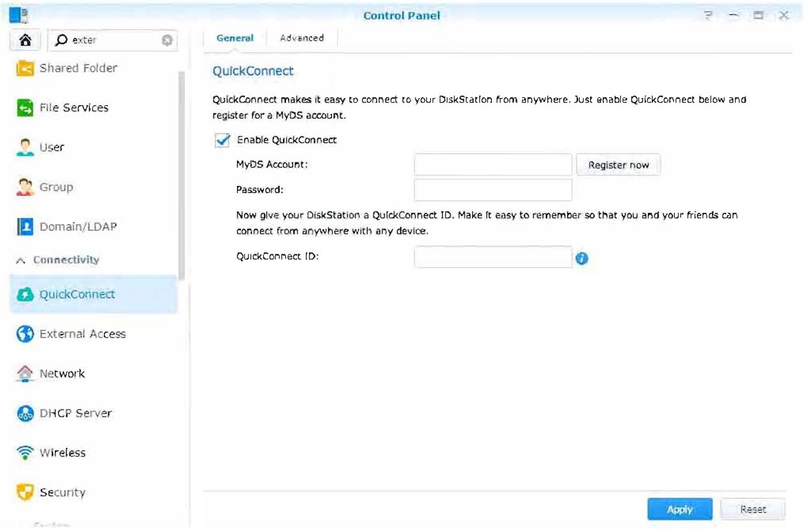This screenshot has width=806, height=532.
Task: Focus the Password input field
Action: pos(493,190)
